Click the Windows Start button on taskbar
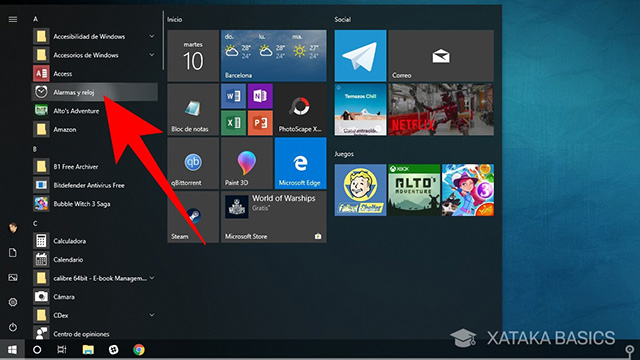Viewport: 640px width, 360px height. [x=12, y=350]
